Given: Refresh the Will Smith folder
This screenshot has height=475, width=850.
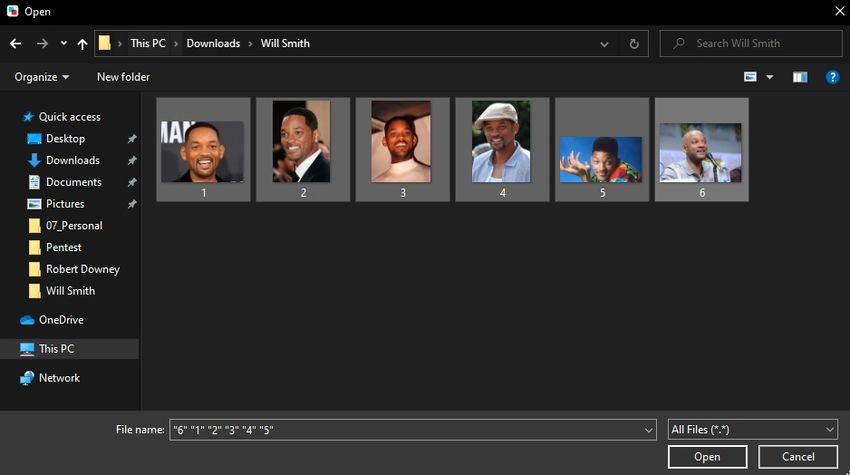Looking at the screenshot, I should click(634, 44).
